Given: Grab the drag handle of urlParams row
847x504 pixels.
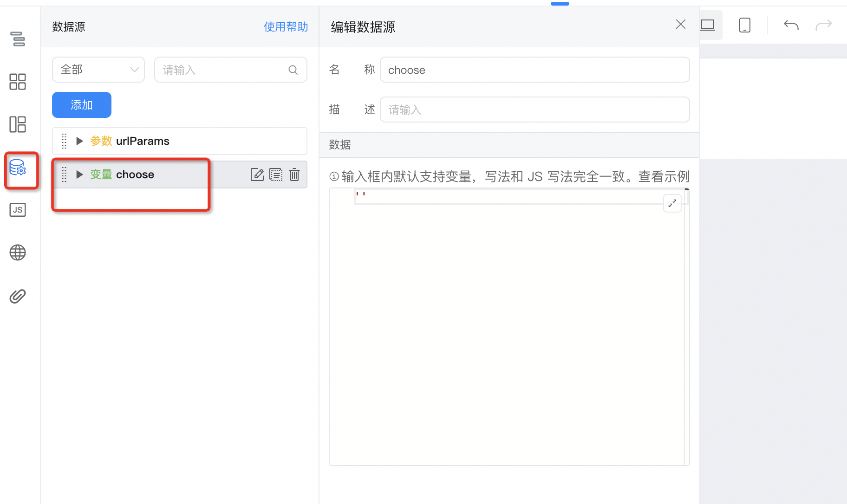Looking at the screenshot, I should [64, 141].
